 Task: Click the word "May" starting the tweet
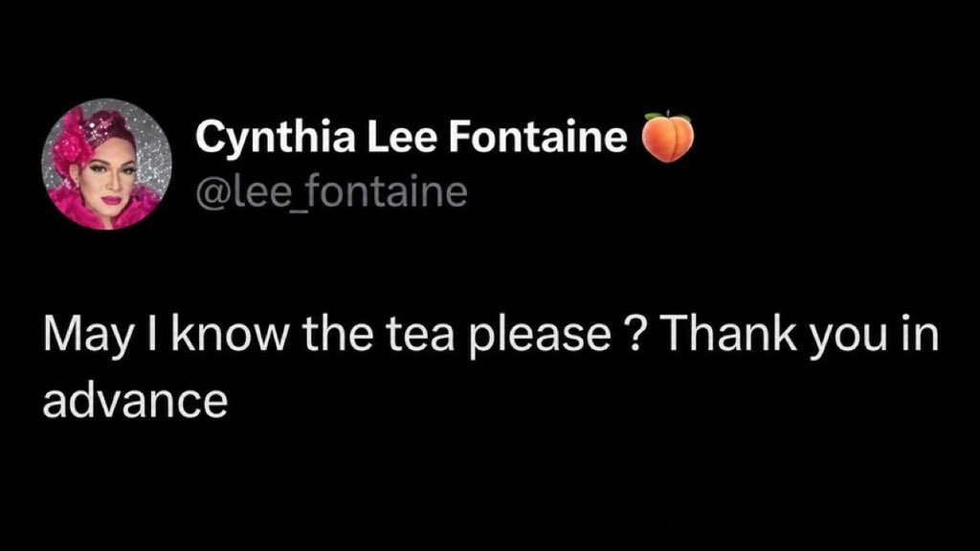(88, 338)
